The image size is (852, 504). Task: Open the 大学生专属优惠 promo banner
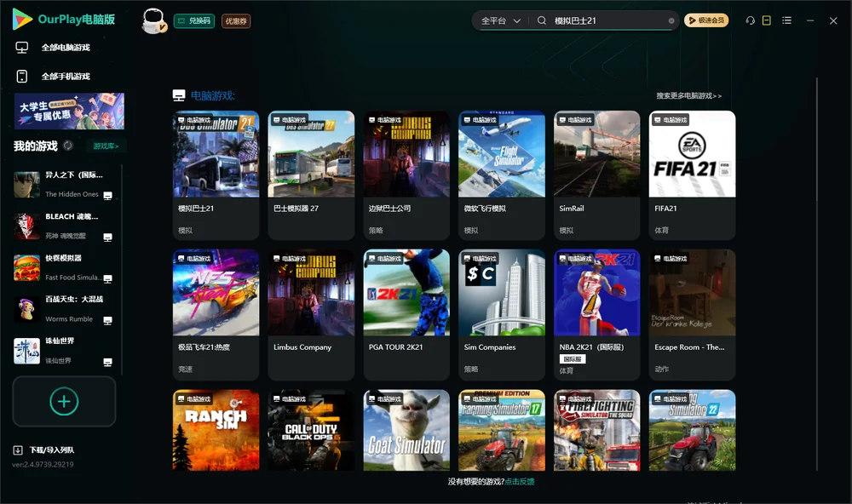pos(70,112)
